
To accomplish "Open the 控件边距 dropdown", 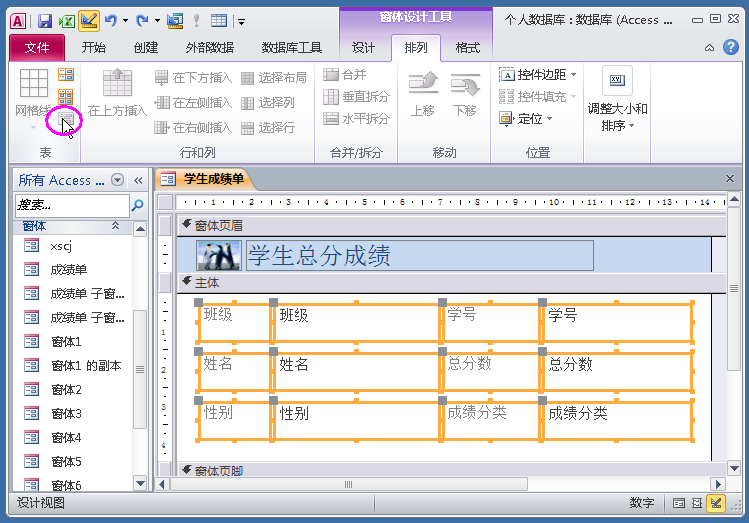I will tap(538, 75).
